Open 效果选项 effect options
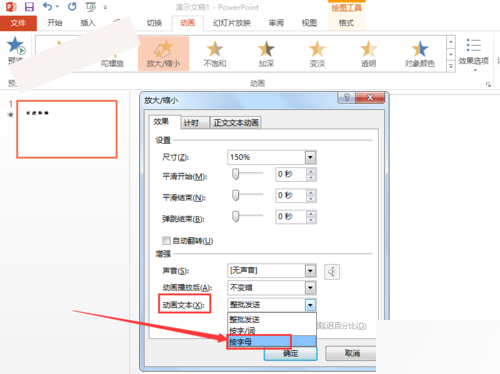This screenshot has width=500, height=374. pos(473,54)
